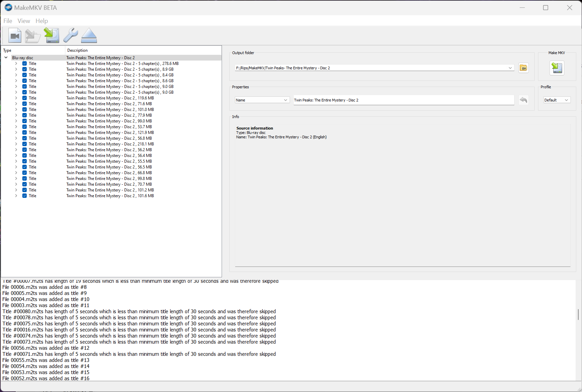Viewport: 582px width, 392px height.
Task: Open the output folder path dropdown
Action: coord(510,68)
